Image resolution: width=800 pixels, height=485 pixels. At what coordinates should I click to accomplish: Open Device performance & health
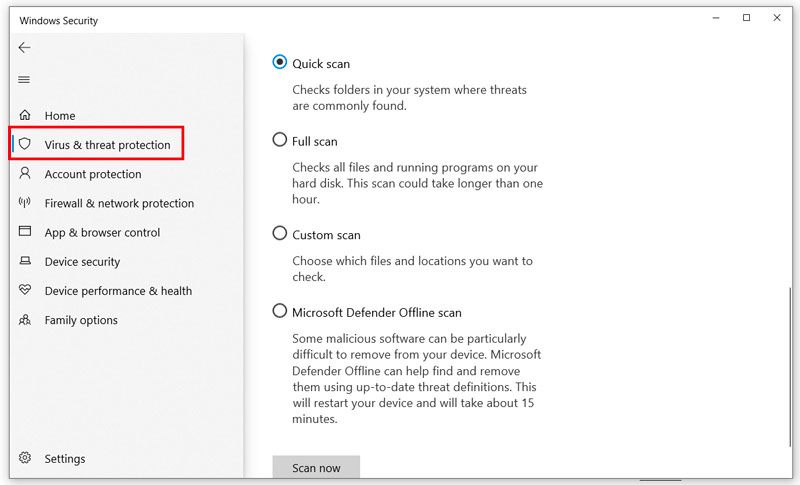tap(118, 291)
